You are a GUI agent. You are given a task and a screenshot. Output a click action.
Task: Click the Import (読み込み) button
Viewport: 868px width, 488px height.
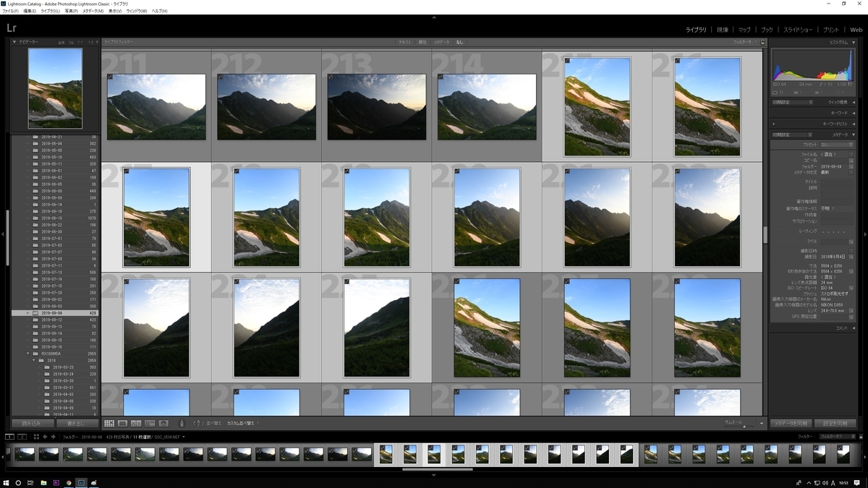click(x=31, y=424)
